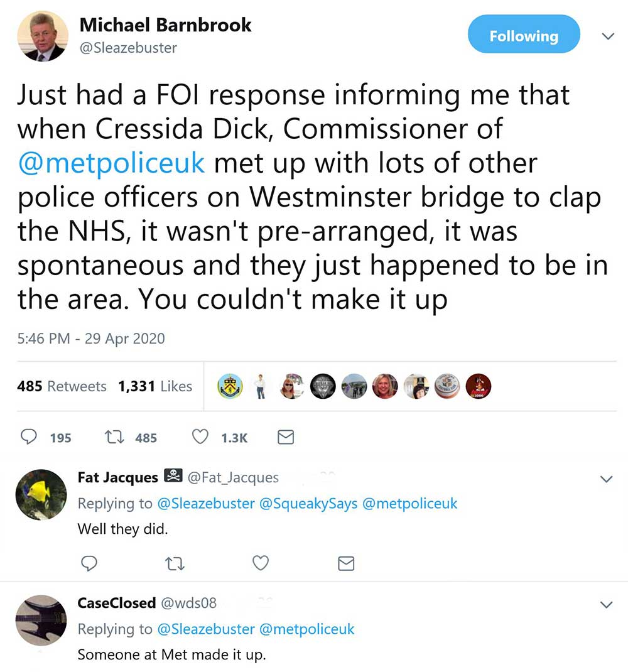Share Fat Jacques' reply via envelope icon
Screen dimensions: 628x672
346,563
